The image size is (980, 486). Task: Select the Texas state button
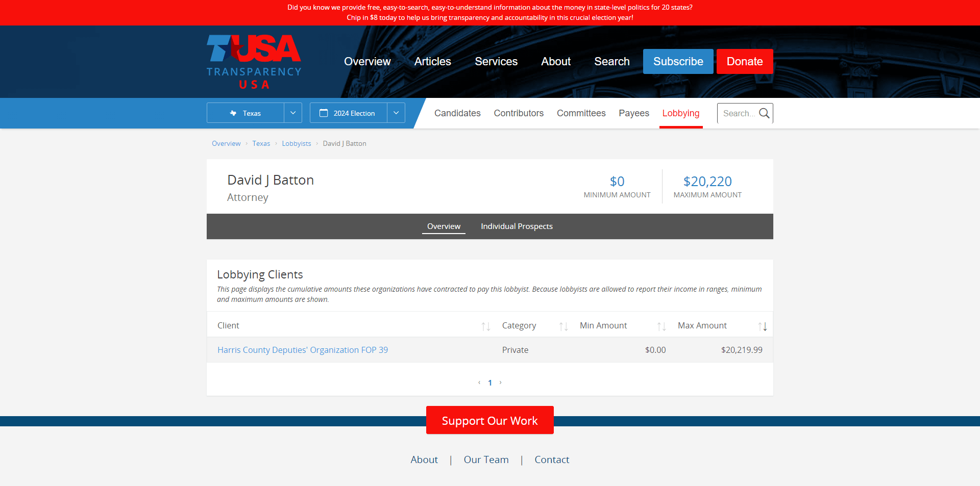click(246, 113)
